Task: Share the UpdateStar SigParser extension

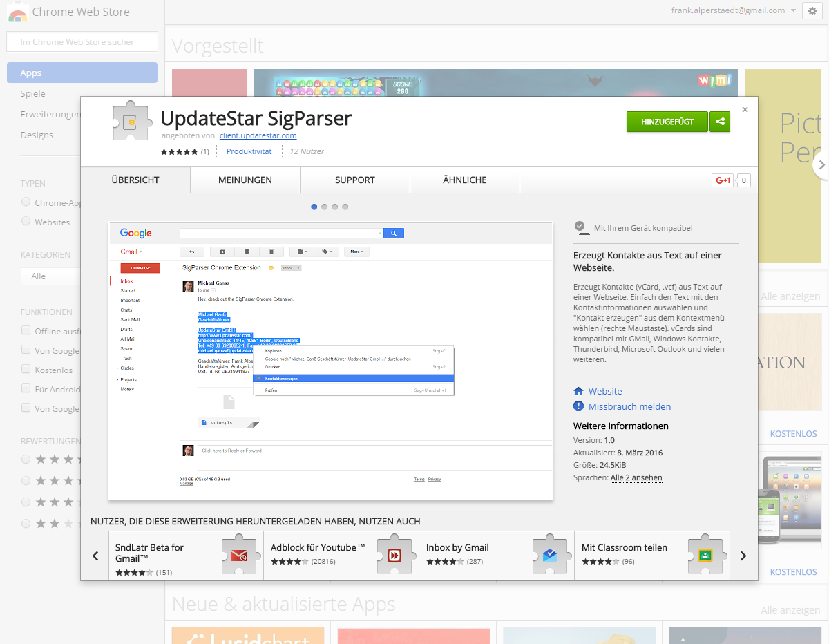Action: (x=719, y=121)
